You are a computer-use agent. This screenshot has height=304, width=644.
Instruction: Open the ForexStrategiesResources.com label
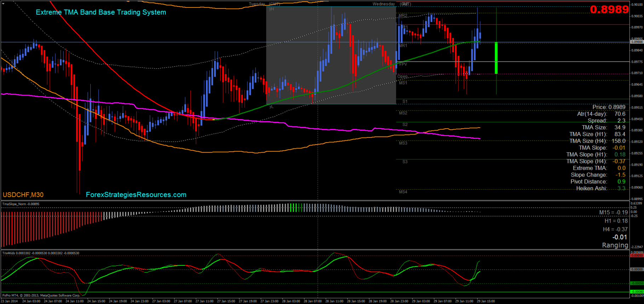point(136,195)
